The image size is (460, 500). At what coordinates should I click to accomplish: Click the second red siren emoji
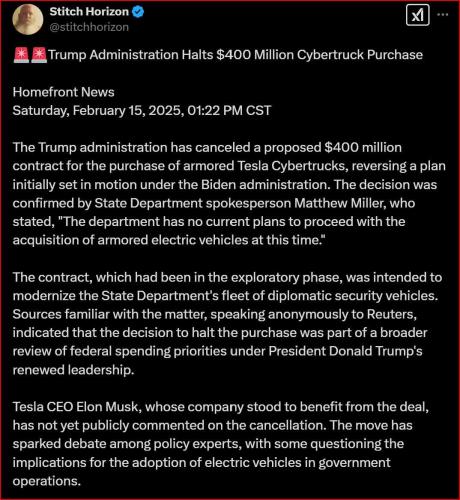click(39, 55)
